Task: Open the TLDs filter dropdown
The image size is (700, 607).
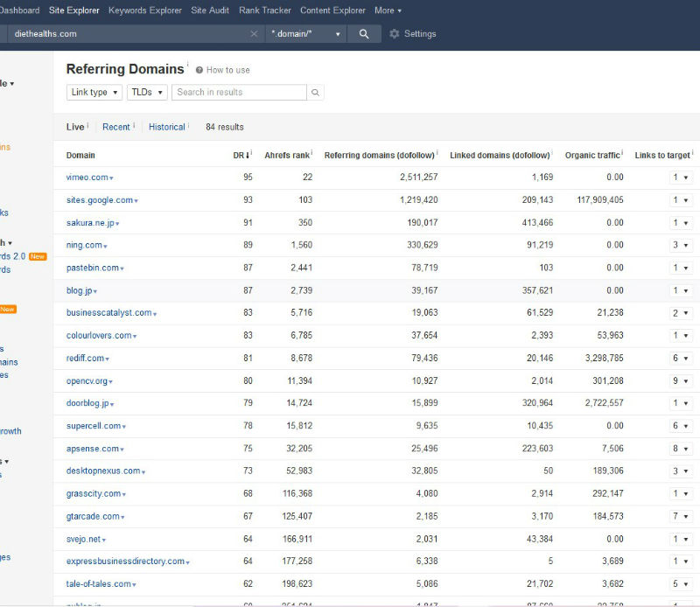Action: tap(146, 93)
